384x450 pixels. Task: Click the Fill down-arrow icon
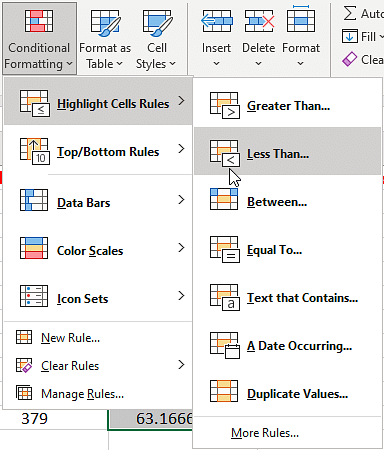pos(350,36)
